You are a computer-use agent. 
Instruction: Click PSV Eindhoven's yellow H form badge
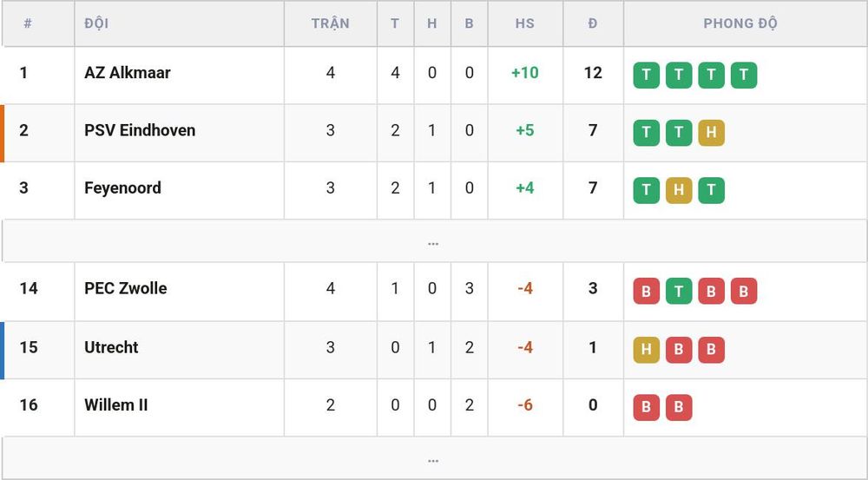point(712,133)
